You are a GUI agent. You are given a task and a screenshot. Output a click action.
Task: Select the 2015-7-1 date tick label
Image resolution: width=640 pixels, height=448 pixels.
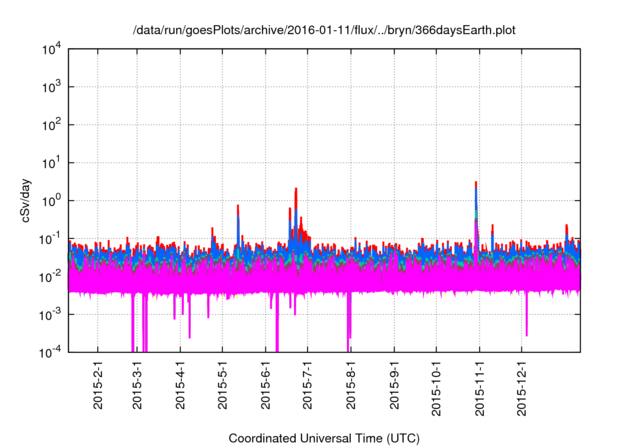click(309, 388)
